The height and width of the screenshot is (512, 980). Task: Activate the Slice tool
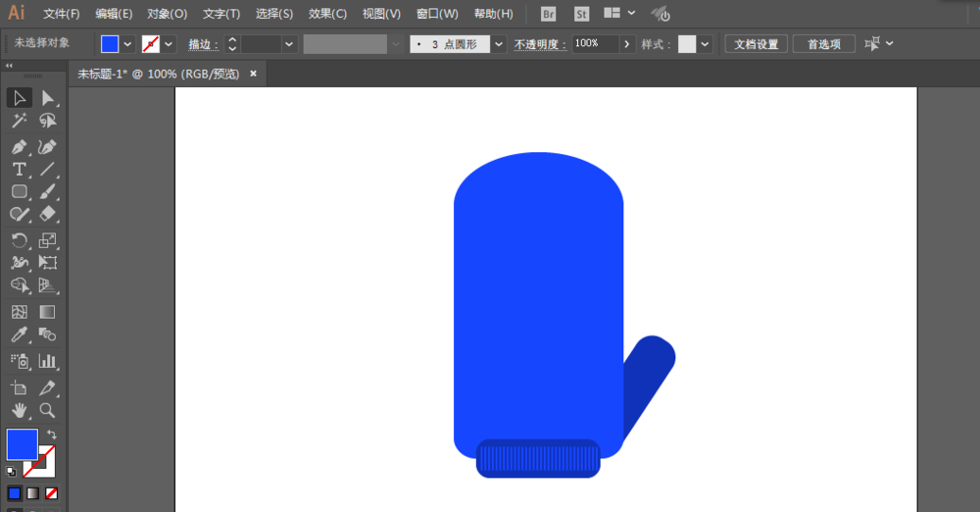pyautogui.click(x=47, y=388)
